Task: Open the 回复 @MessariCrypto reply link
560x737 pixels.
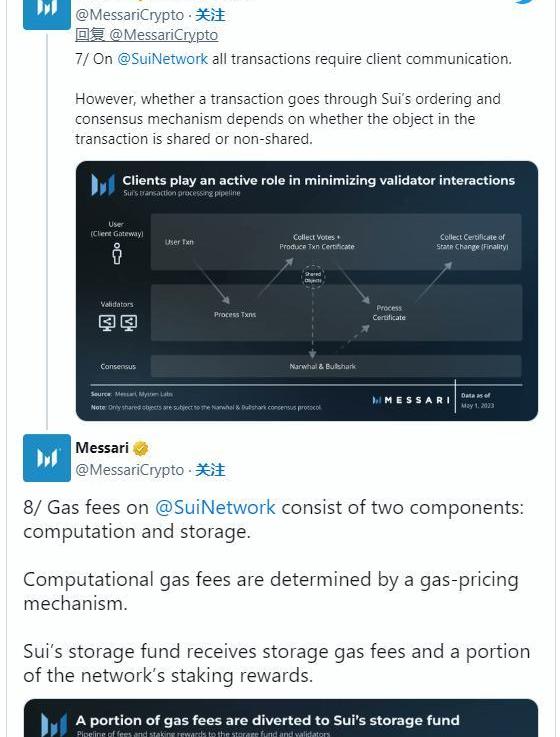Action: 147,35
